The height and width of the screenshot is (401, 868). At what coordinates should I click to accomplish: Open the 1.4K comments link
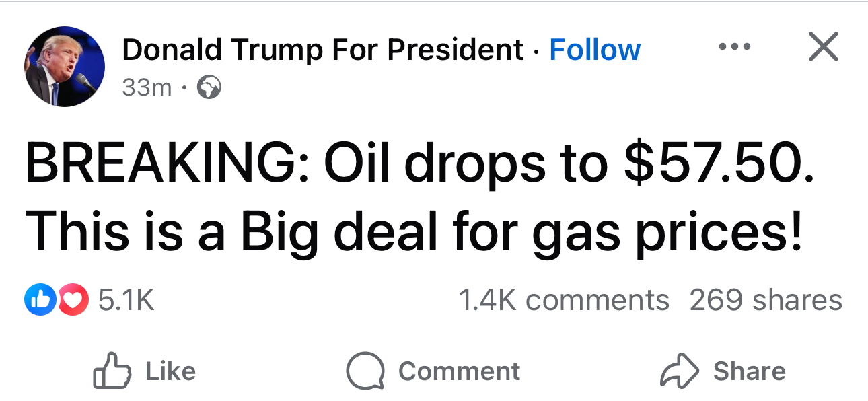pyautogui.click(x=564, y=299)
